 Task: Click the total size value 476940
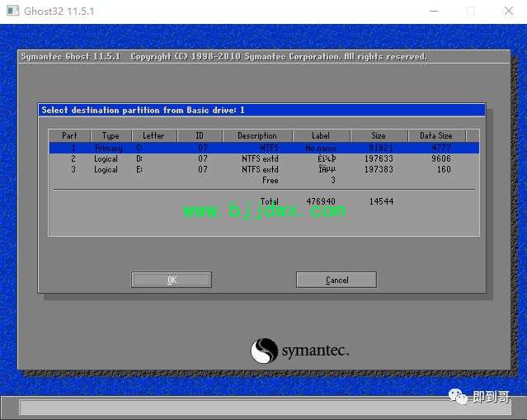click(321, 201)
